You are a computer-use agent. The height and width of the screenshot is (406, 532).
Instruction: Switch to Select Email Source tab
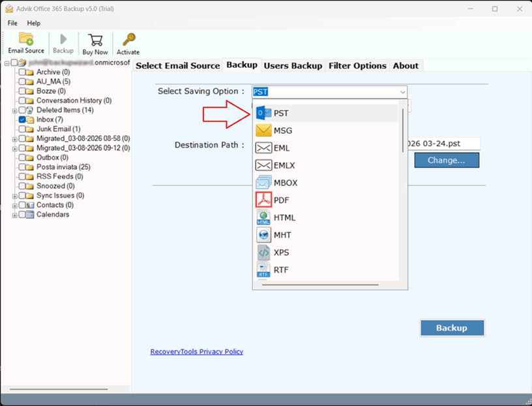click(x=178, y=65)
